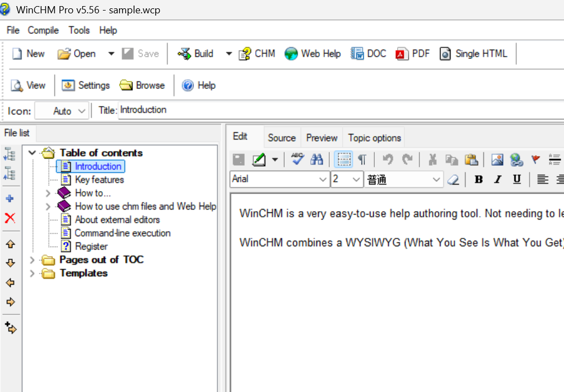Open the Compile menu
The width and height of the screenshot is (564, 392).
[43, 30]
